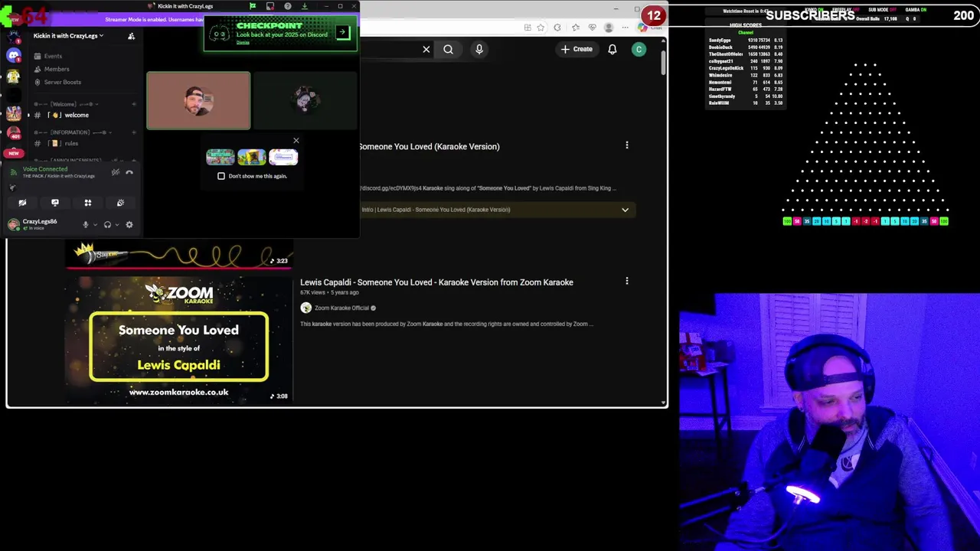Click the invite members icon beside server name

click(x=131, y=36)
